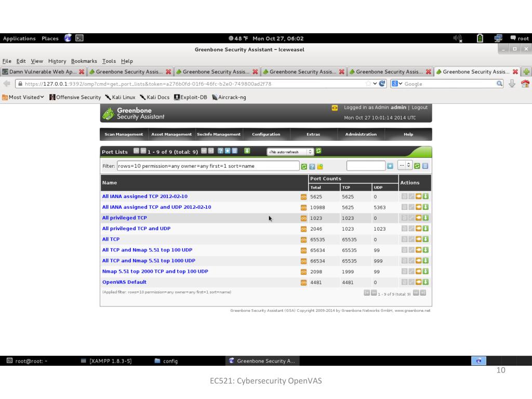Click the yellow filters list icon beside the filter box

[x=320, y=166]
